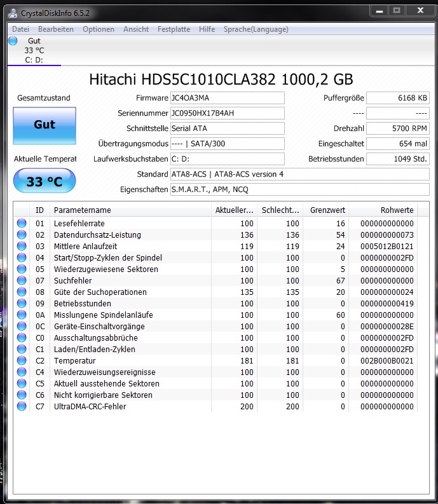This screenshot has width=438, height=504.
Task: Click raw value 002B000B0021
Action: pos(387,360)
